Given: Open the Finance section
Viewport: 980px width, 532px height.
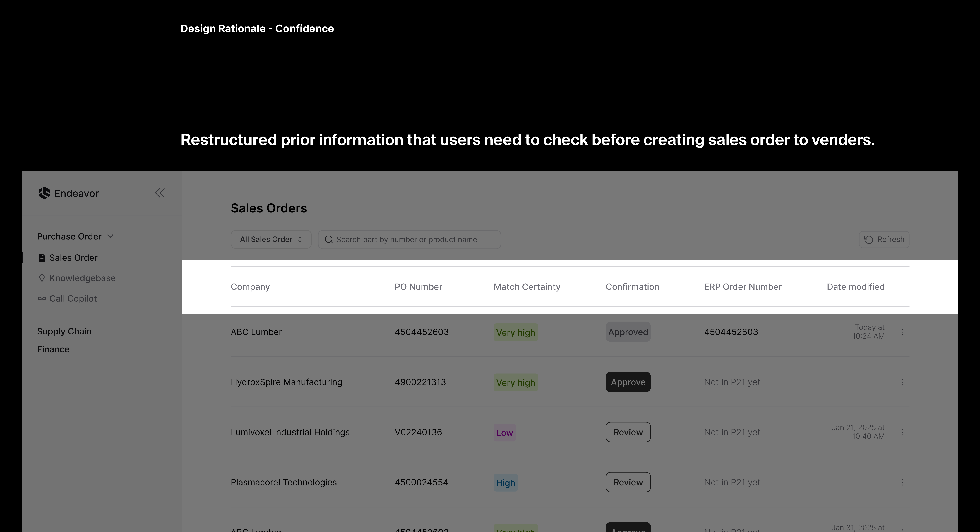Looking at the screenshot, I should click(53, 349).
